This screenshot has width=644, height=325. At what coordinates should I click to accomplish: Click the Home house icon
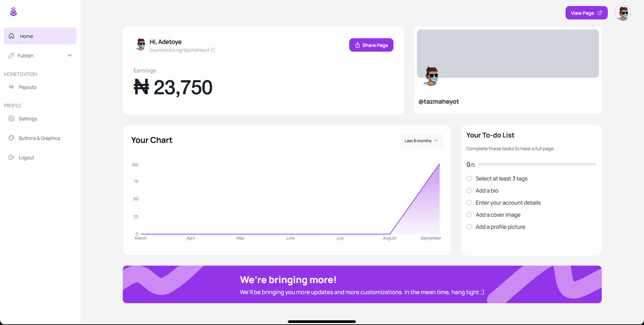pyautogui.click(x=11, y=36)
